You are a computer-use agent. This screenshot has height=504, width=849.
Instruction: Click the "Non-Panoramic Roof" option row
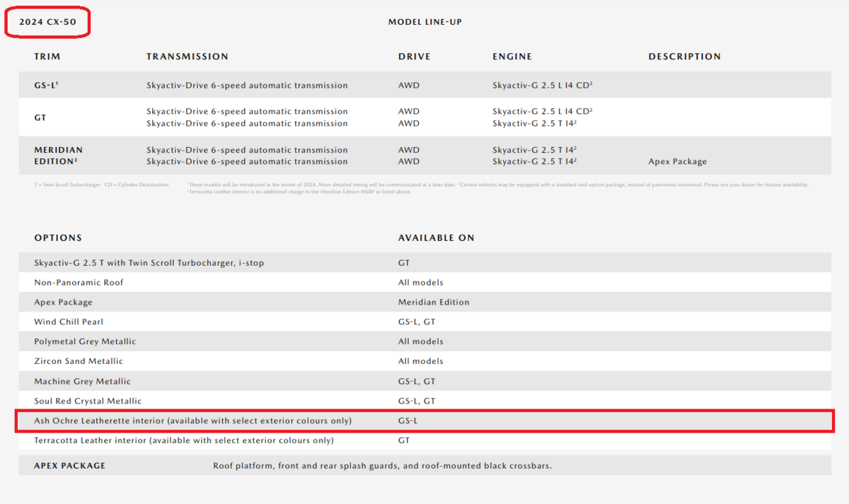coord(424,282)
